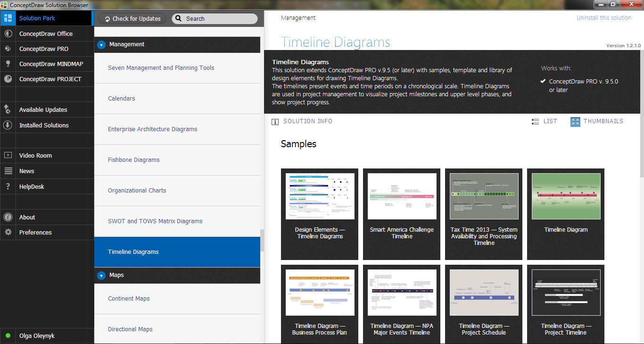
Task: Select Fishbone Diagrams solution
Action: (x=177, y=160)
